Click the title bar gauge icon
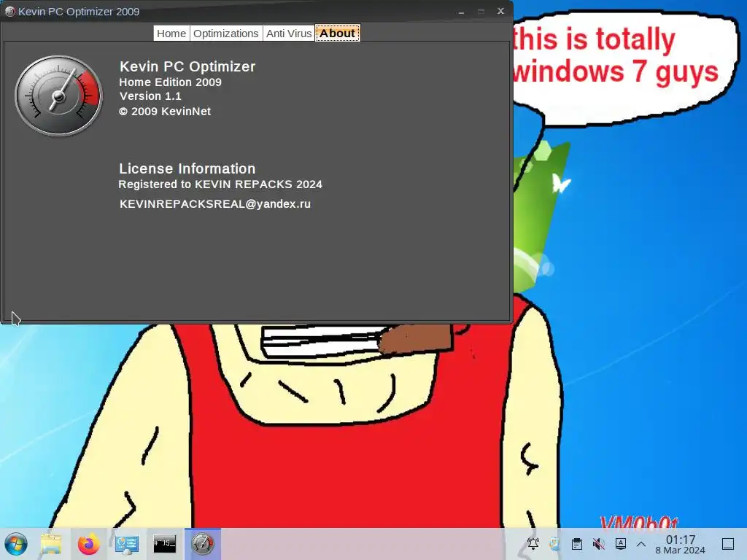 [9, 12]
